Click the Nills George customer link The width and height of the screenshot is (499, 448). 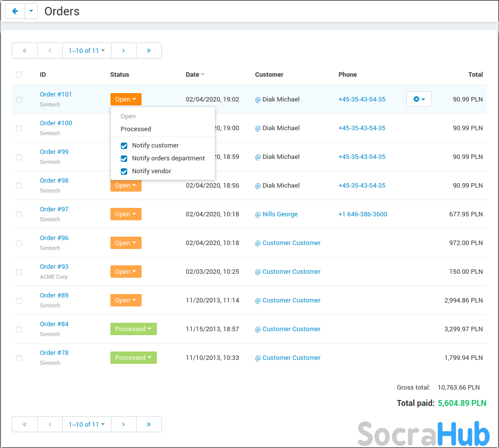coord(280,214)
